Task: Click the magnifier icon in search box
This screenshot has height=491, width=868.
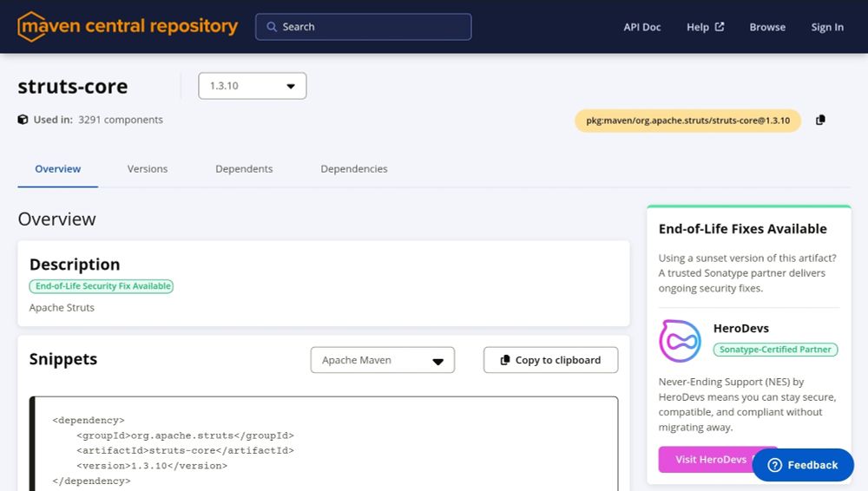Action: pyautogui.click(x=271, y=27)
